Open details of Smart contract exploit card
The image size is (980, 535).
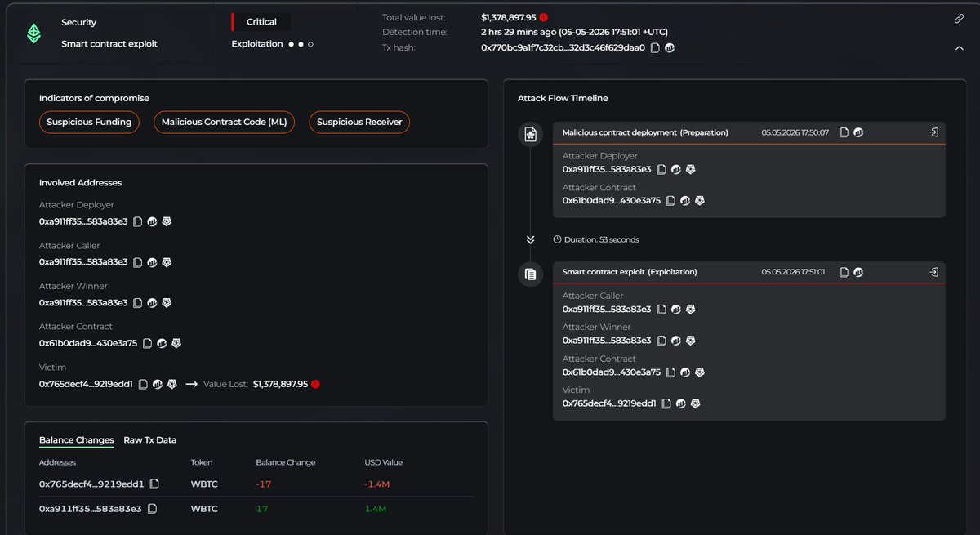pos(933,272)
